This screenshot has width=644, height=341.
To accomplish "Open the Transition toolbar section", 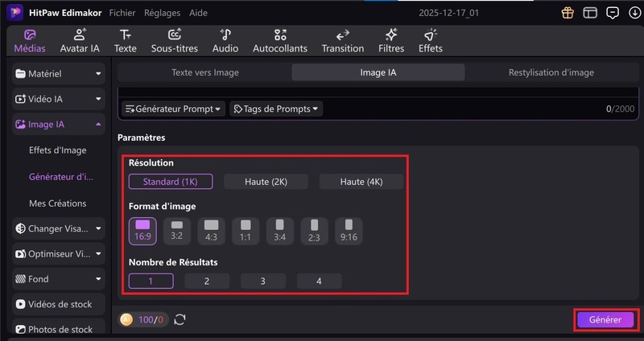I will click(x=343, y=41).
